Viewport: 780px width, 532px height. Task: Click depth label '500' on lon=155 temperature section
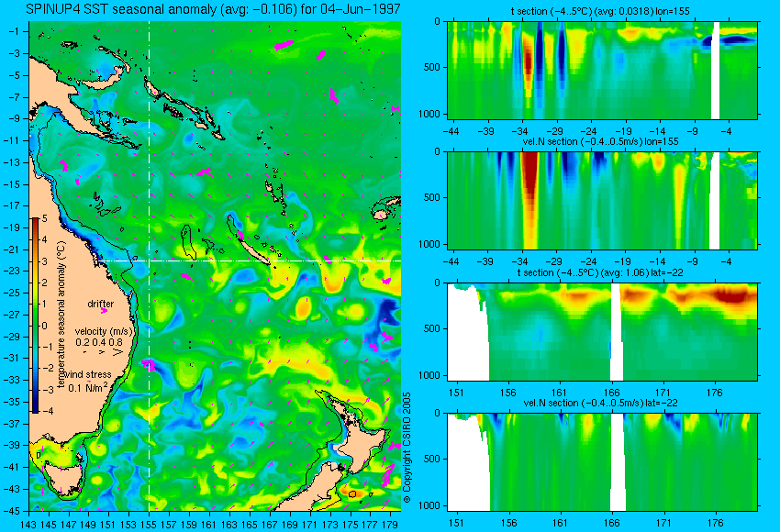click(x=432, y=67)
